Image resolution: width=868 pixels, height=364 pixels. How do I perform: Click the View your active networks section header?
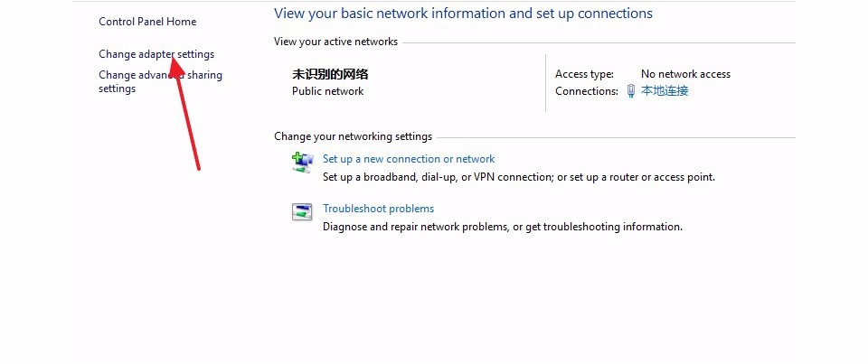point(335,42)
